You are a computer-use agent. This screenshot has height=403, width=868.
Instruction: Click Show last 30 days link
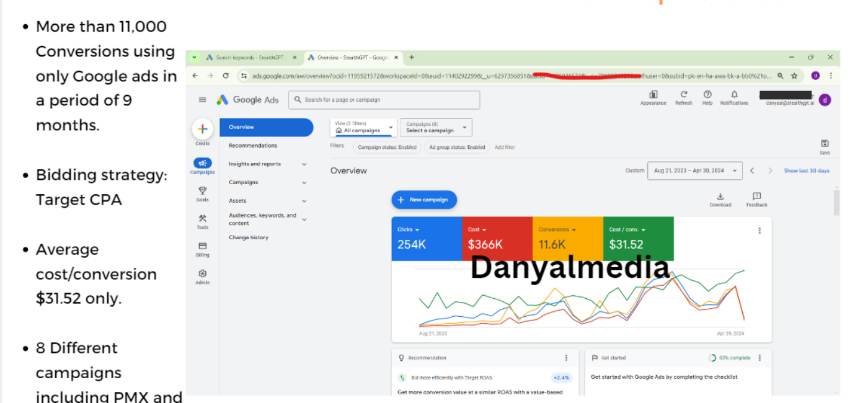pyautogui.click(x=806, y=170)
